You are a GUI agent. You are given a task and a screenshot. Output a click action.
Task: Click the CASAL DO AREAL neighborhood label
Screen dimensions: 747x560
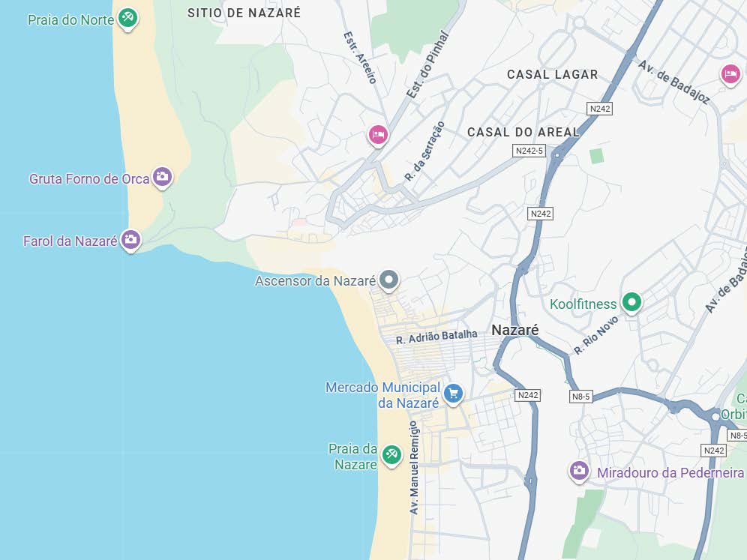(x=523, y=132)
